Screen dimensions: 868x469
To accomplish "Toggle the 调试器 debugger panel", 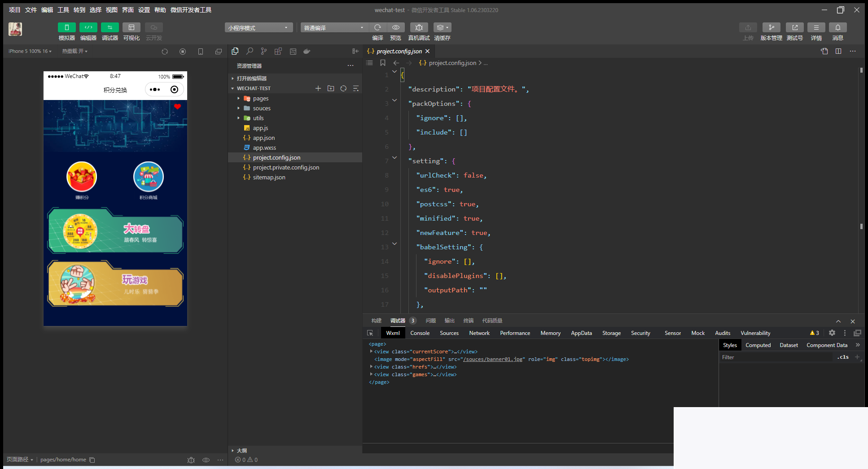I will [110, 28].
